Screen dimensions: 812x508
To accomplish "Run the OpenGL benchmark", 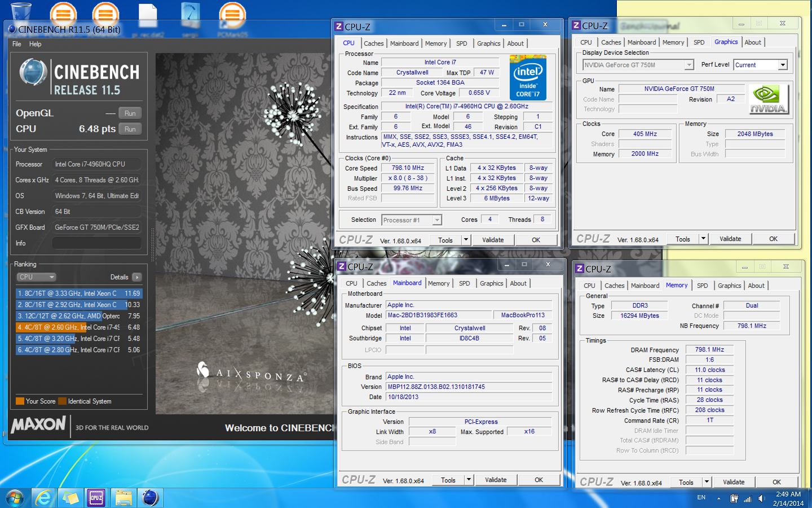I will pyautogui.click(x=130, y=113).
